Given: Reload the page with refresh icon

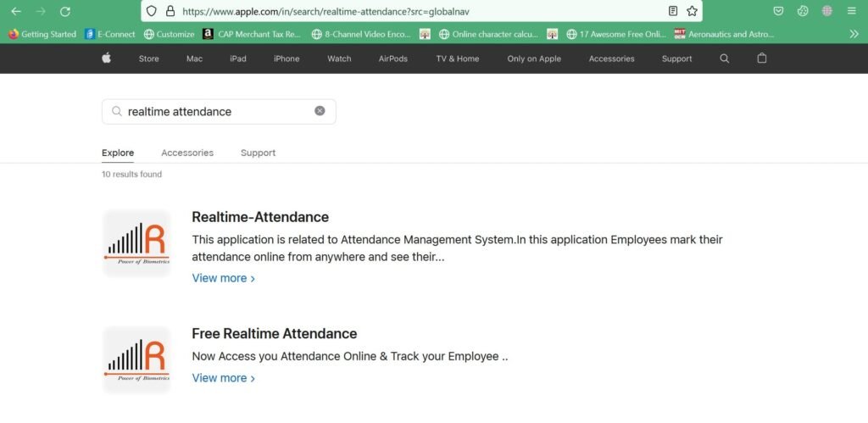Looking at the screenshot, I should (x=65, y=11).
